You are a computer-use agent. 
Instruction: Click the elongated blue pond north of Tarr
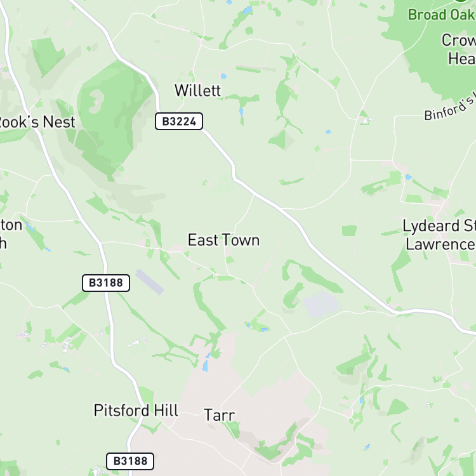pos(206,365)
